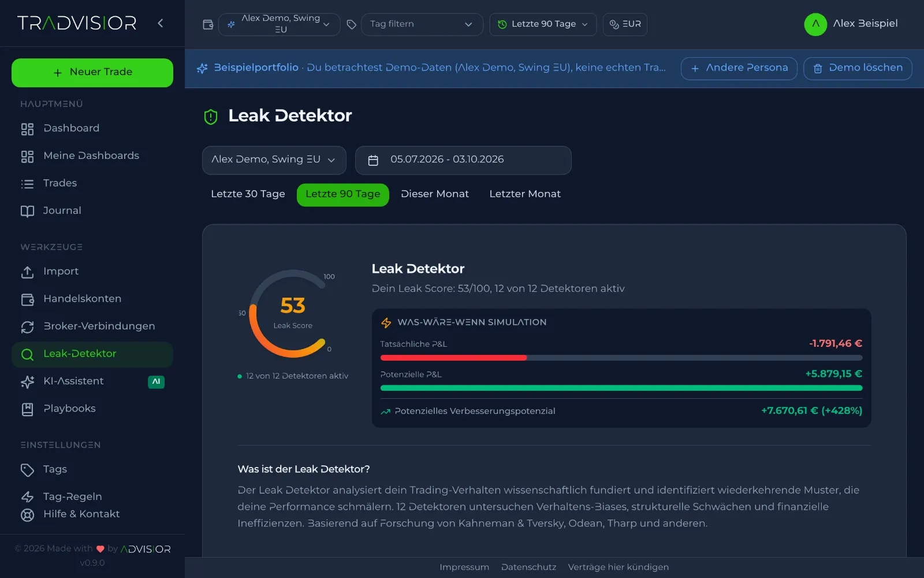
Task: Open the Dashboard sidebar item
Action: [x=92, y=128]
